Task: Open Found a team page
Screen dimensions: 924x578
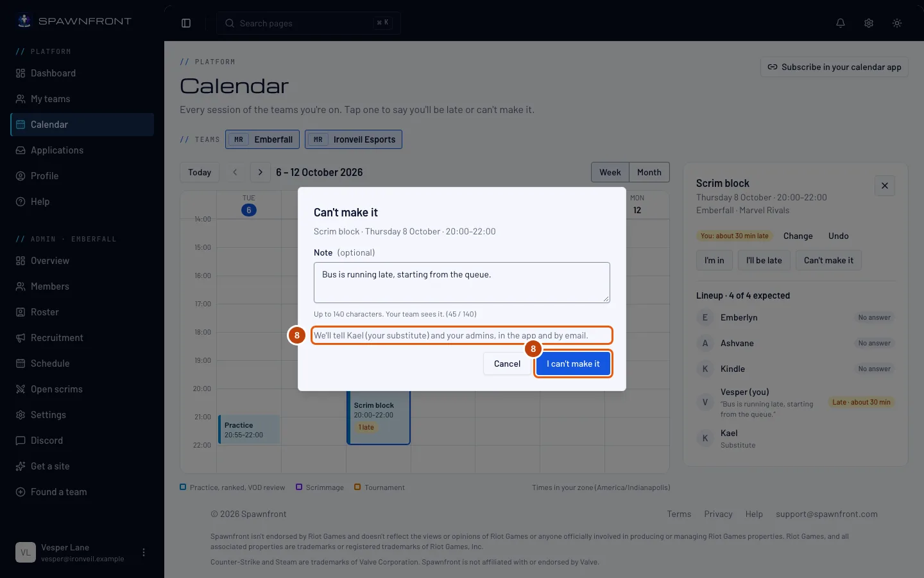Action: click(x=82, y=492)
